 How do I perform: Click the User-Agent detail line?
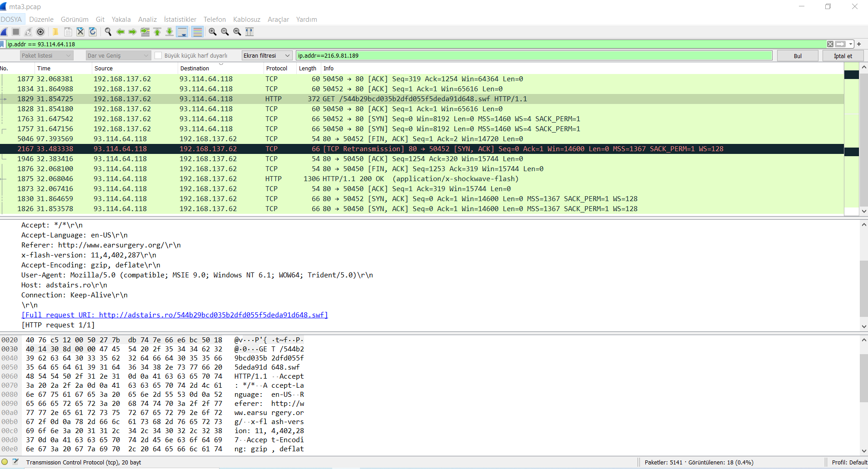pyautogui.click(x=197, y=275)
